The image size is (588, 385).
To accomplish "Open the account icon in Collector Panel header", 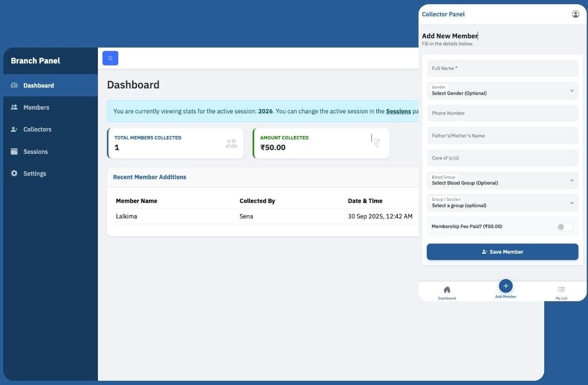I will 575,14.
